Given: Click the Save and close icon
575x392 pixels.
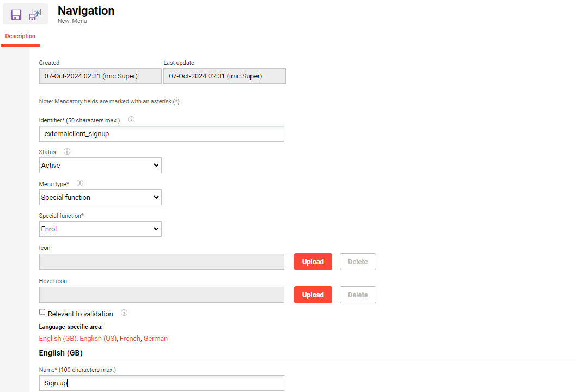Looking at the screenshot, I should coord(35,15).
